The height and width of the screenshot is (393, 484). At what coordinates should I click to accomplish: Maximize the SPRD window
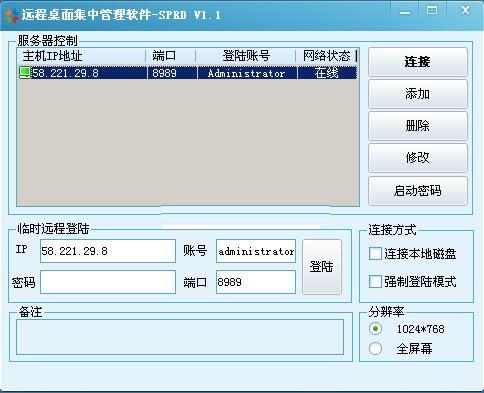coord(432,11)
